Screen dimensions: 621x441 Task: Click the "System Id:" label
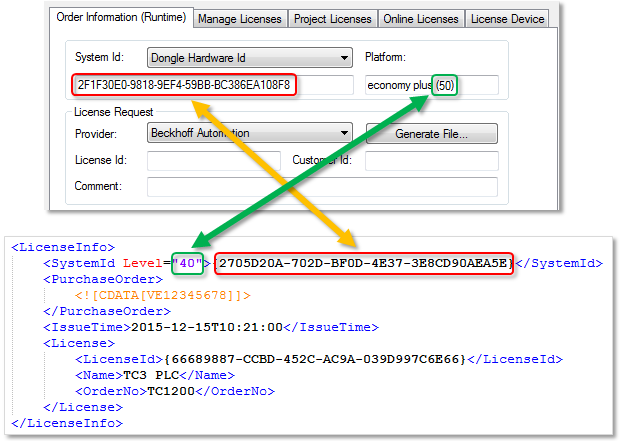pyautogui.click(x=99, y=57)
